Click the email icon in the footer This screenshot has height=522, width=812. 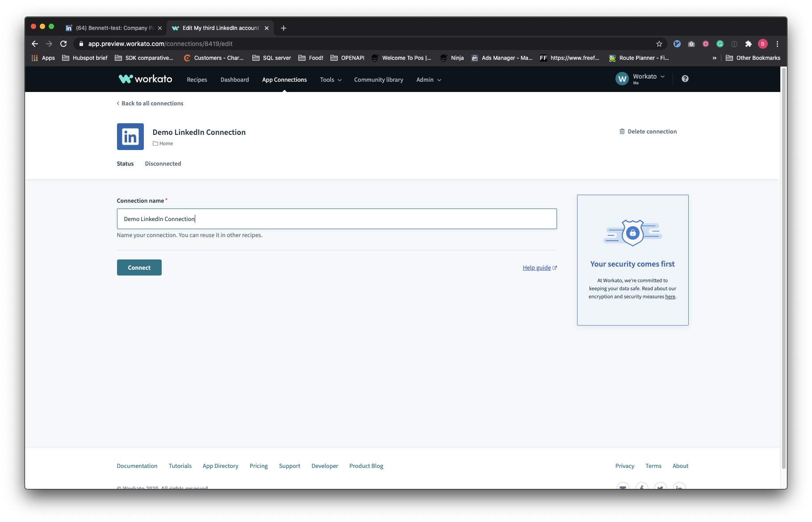click(x=622, y=488)
